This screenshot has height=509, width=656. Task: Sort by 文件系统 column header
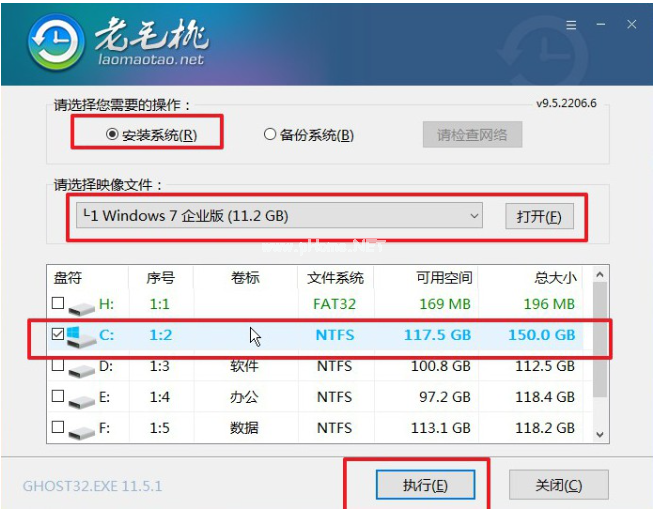pyautogui.click(x=335, y=277)
